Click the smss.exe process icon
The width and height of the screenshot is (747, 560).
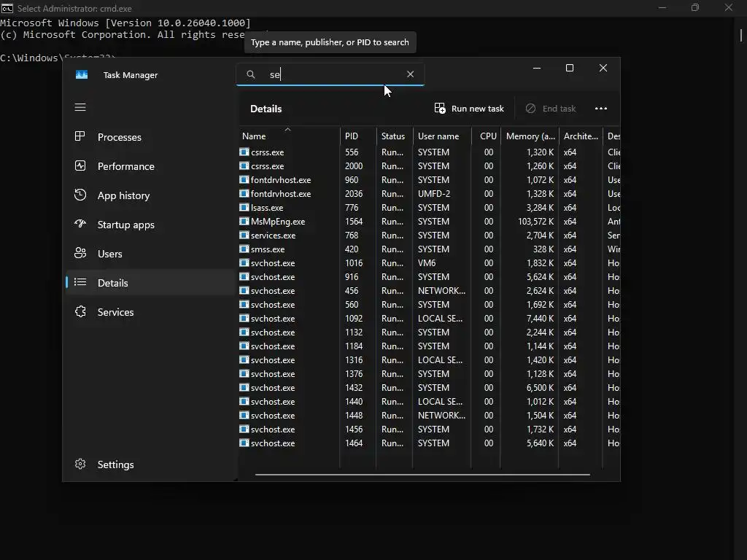(x=244, y=249)
